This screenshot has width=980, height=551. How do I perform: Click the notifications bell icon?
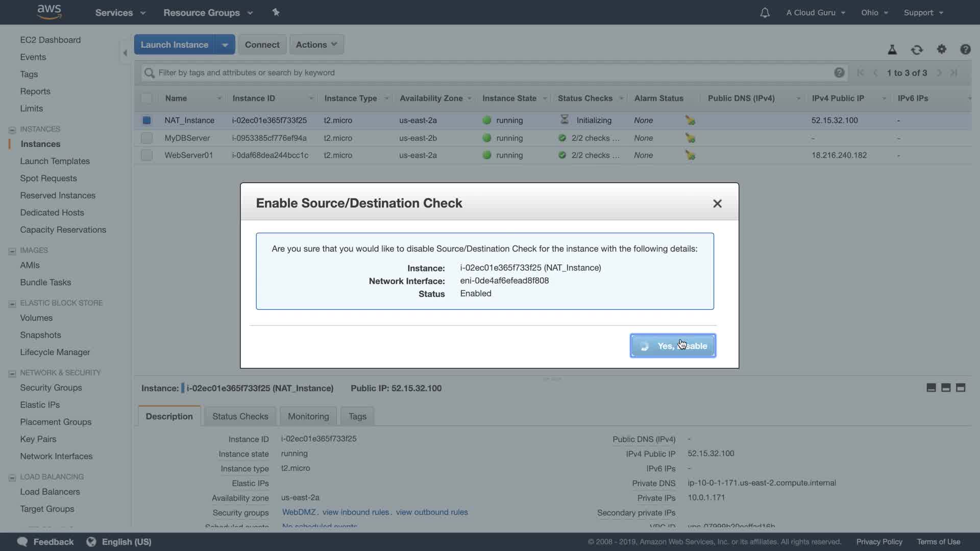[764, 13]
